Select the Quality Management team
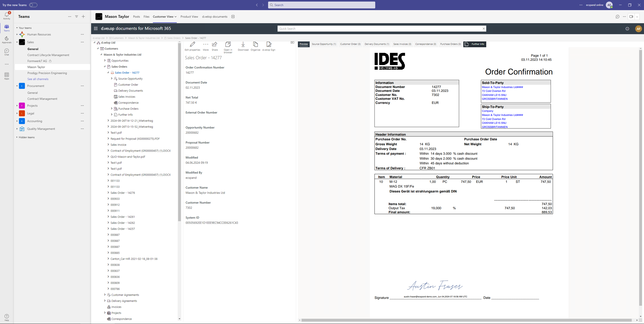Viewport: 644px width, 324px height. [41, 129]
